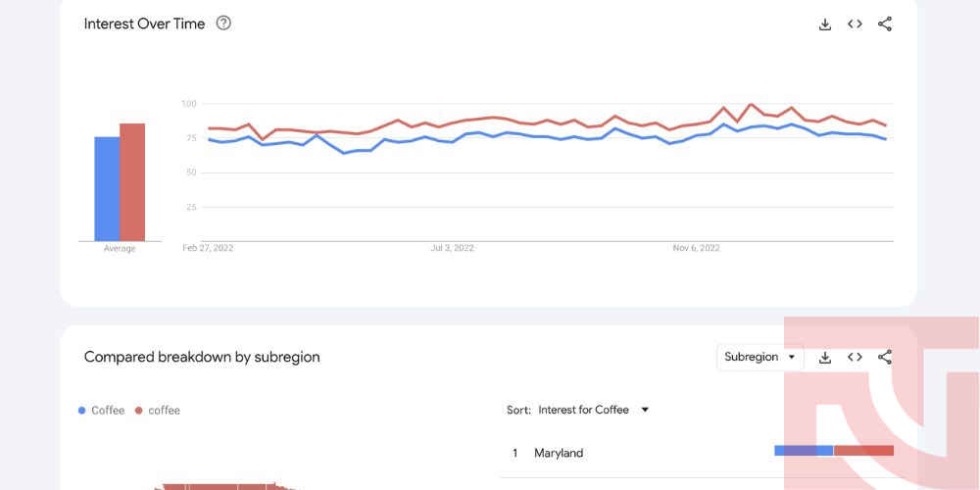Image resolution: width=980 pixels, height=490 pixels.
Task: Click the red map region below legend
Action: (x=225, y=486)
